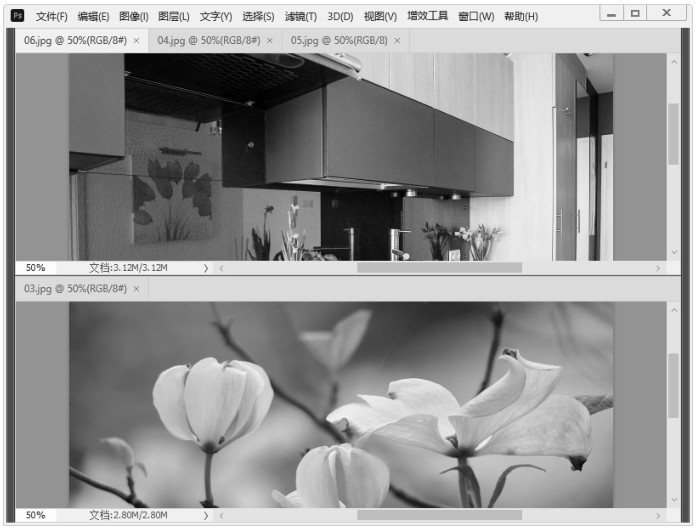Click the zoom field in the 06.jpg pane
696x529 pixels.
tap(36, 268)
